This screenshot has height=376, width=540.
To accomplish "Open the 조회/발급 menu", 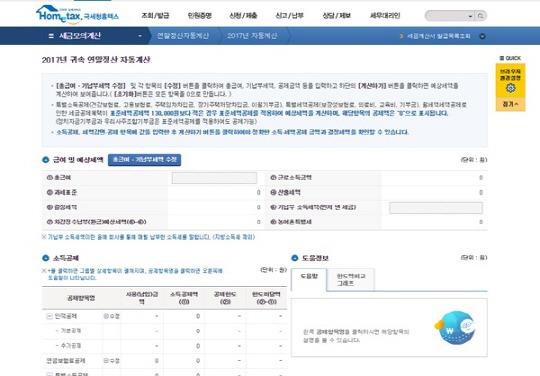I will 155,15.
